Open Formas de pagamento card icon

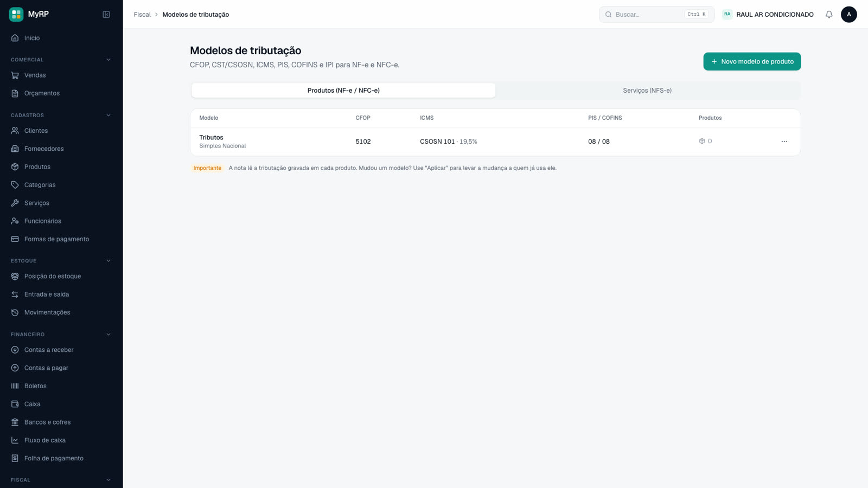pos(15,239)
